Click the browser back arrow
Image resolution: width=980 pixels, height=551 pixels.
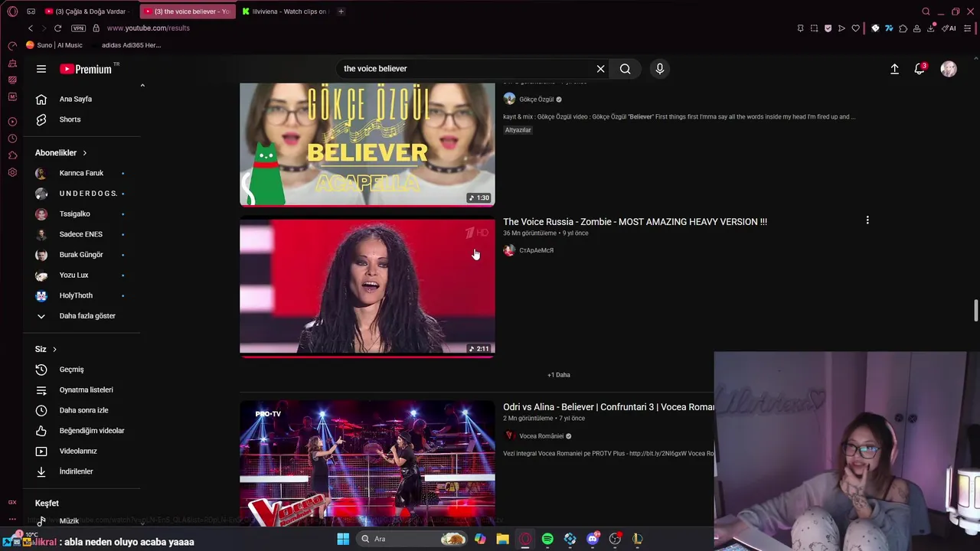coord(31,28)
